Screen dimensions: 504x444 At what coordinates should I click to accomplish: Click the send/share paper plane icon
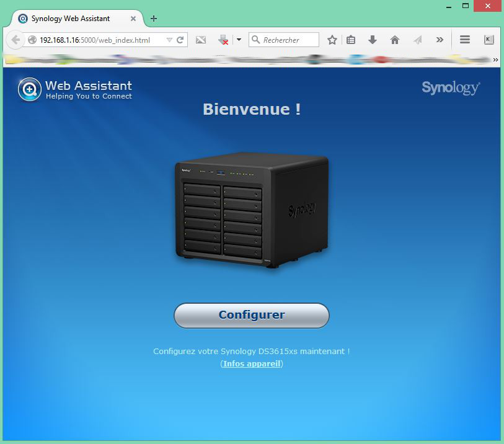click(418, 40)
